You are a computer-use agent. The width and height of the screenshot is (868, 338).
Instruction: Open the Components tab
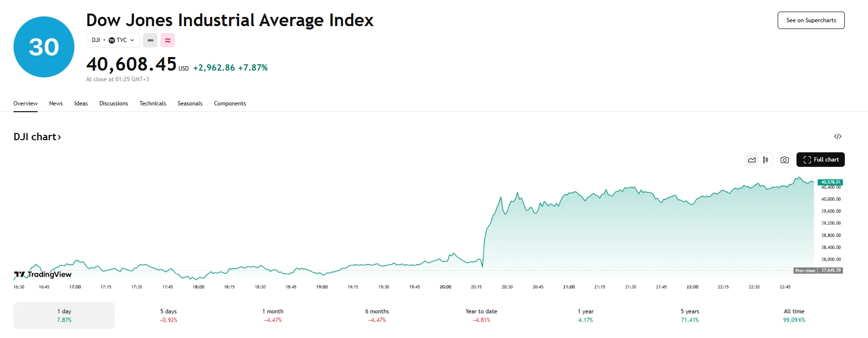229,103
